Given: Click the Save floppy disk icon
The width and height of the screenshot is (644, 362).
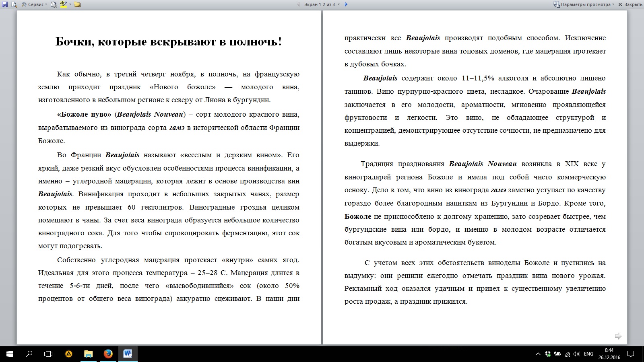Looking at the screenshot, I should tap(5, 4).
